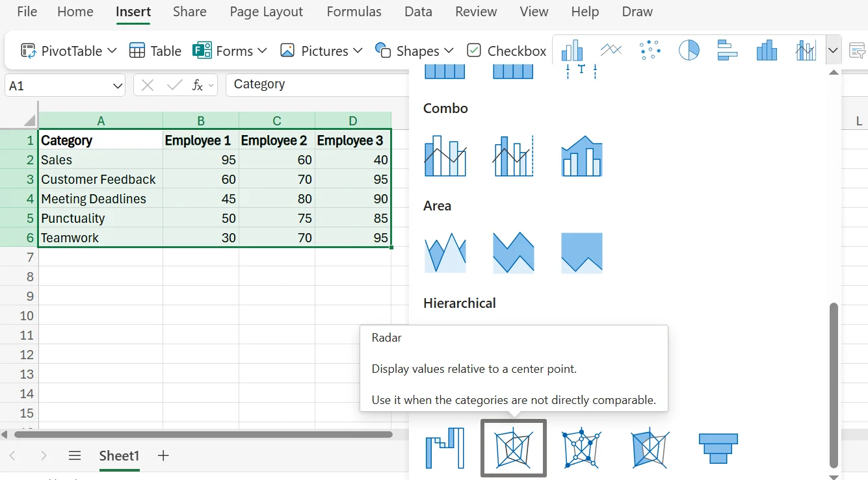The height and width of the screenshot is (480, 868).
Task: Select the scatter chart icon
Action: coord(650,49)
